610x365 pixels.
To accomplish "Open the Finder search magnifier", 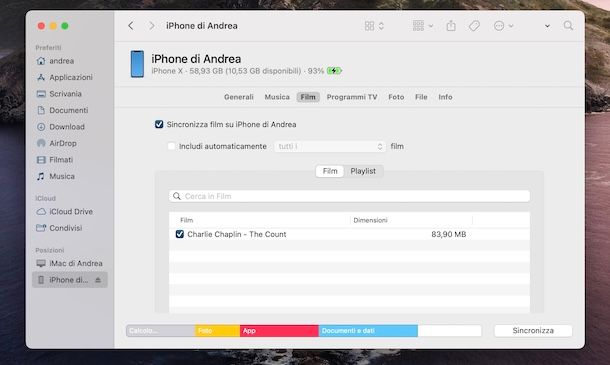I will tap(568, 26).
